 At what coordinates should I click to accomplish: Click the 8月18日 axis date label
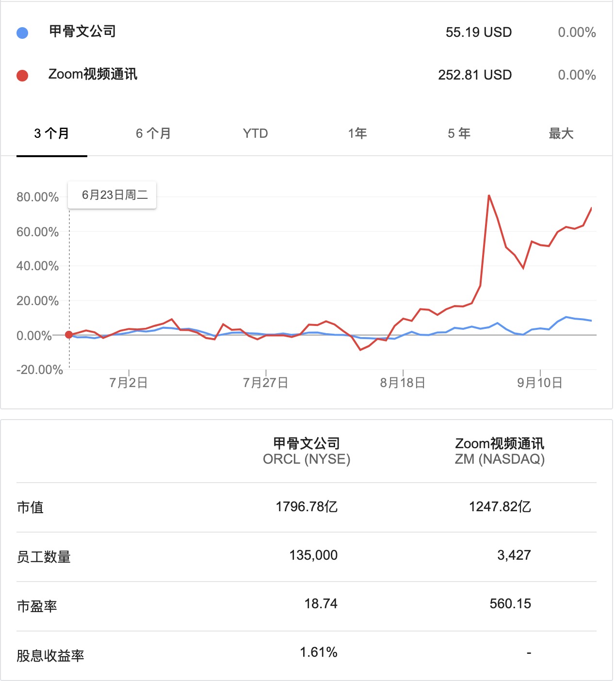pos(403,383)
